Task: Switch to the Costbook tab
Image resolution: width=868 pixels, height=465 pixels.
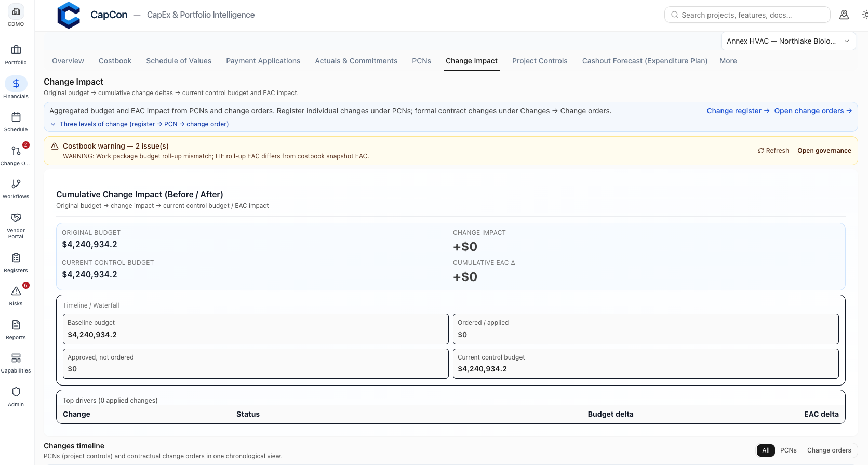Action: pos(115,61)
